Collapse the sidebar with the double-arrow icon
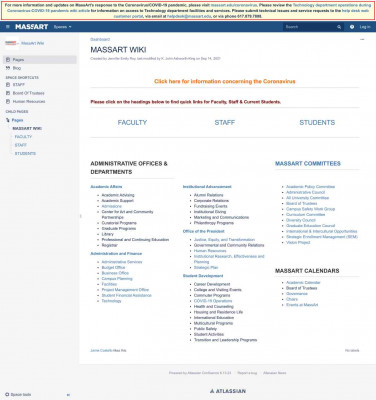 point(68,395)
